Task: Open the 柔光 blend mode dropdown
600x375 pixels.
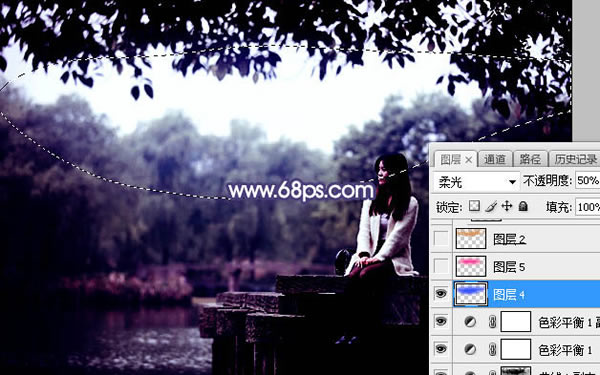Action: pos(476,182)
